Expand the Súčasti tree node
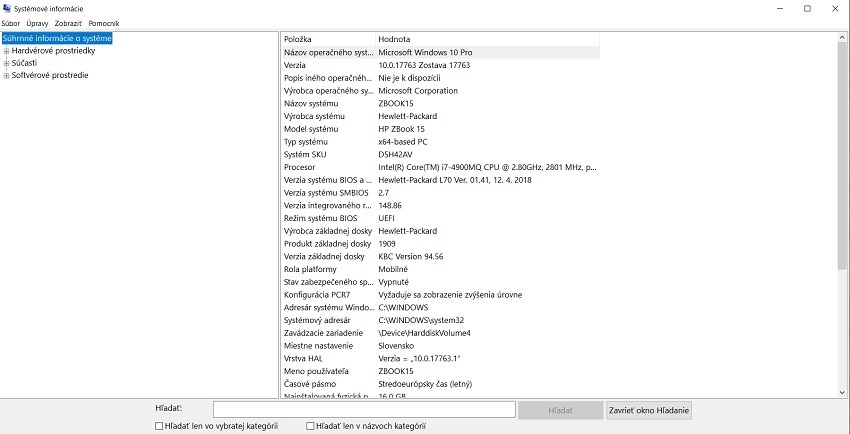This screenshot has height=434, width=850. (6, 63)
